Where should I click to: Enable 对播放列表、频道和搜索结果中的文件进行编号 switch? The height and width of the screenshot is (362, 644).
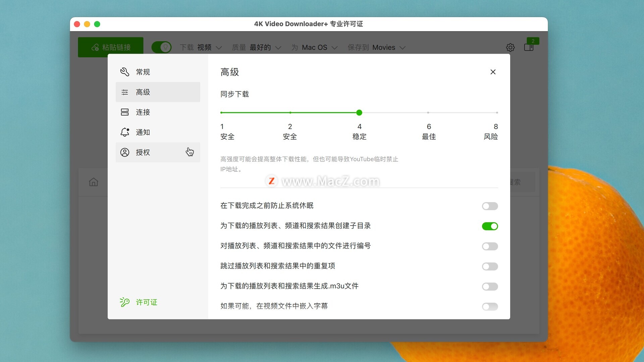tap(490, 246)
